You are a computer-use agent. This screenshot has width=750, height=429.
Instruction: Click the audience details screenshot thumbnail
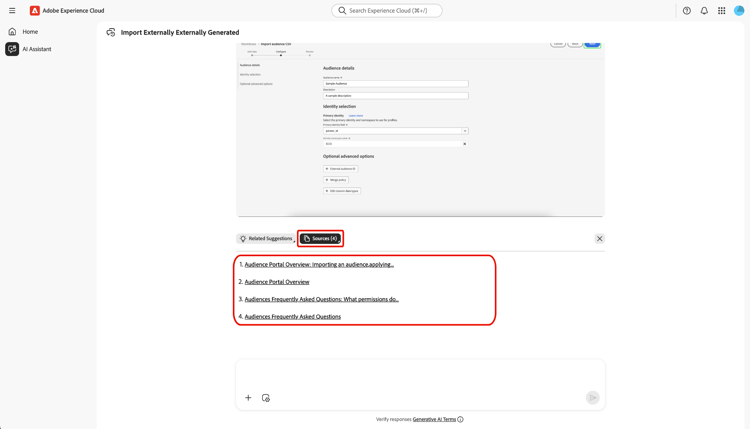(x=420, y=129)
